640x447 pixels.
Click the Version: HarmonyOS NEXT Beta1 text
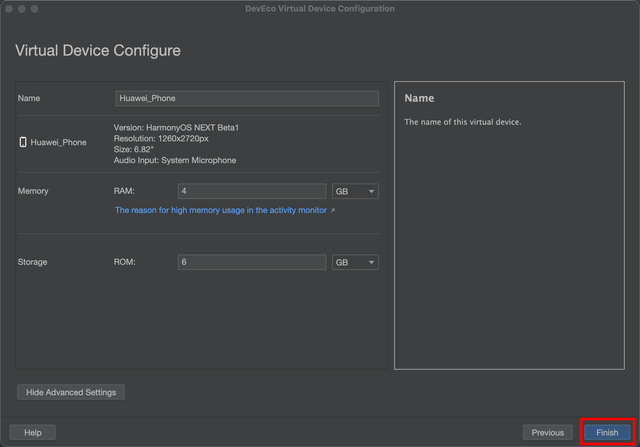point(176,128)
